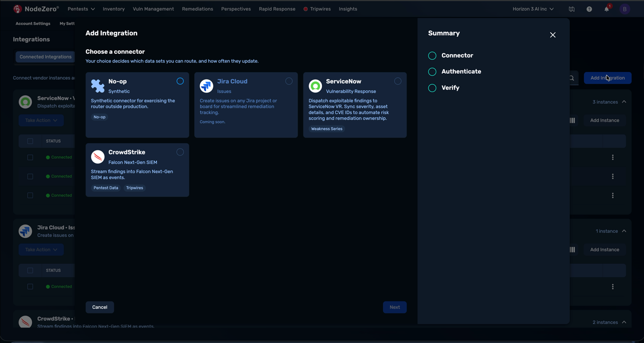Click Jira Cloud logo in background list

coord(25,231)
